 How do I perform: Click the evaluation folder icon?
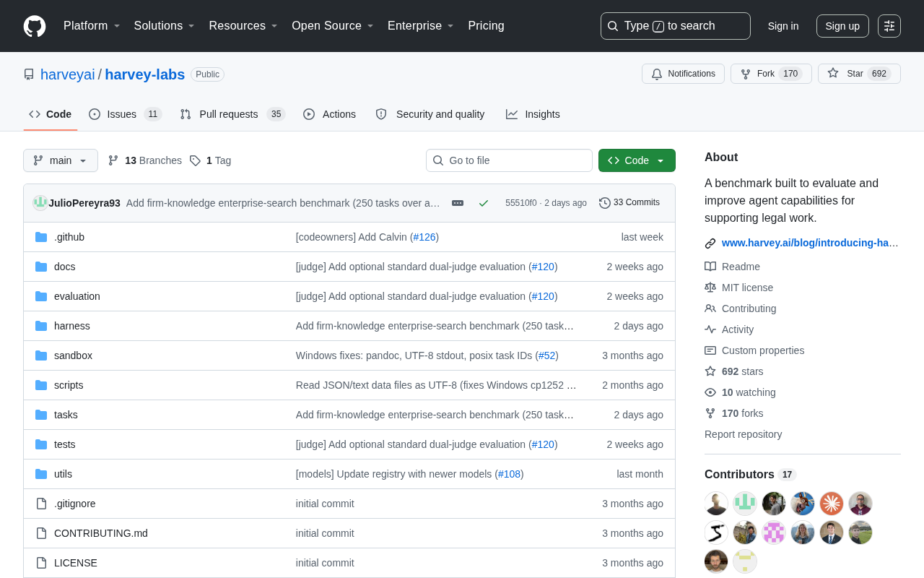pyautogui.click(x=41, y=296)
